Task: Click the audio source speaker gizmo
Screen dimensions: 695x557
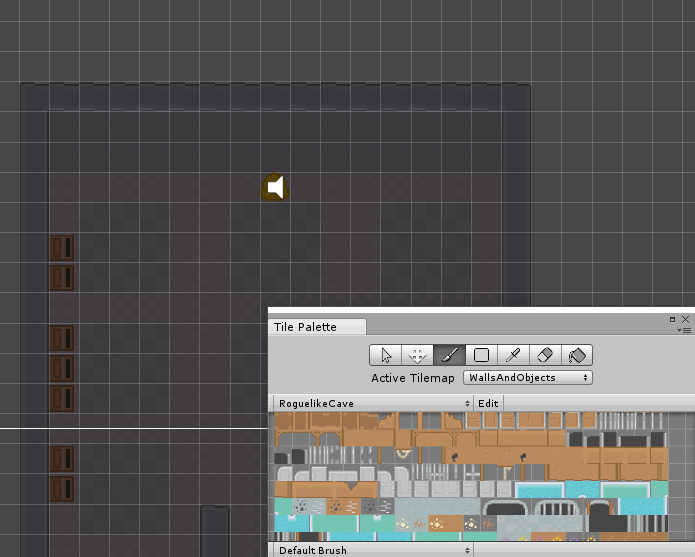Action: click(275, 187)
